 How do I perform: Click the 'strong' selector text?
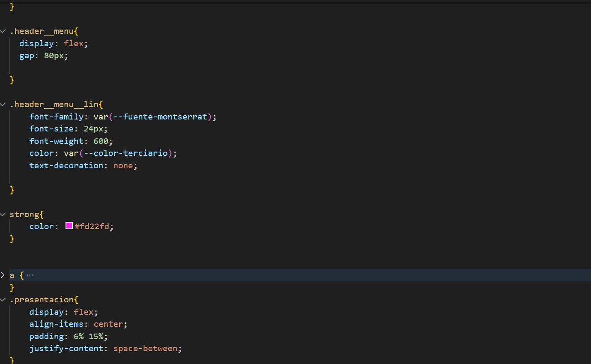click(x=24, y=215)
